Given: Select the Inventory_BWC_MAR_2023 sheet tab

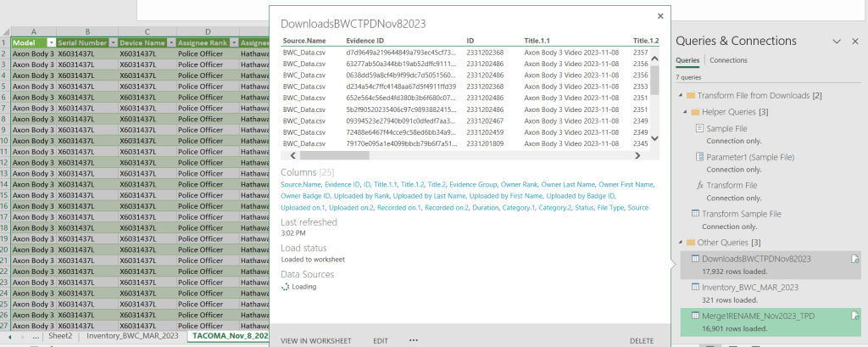Looking at the screenshot, I should [x=131, y=336].
